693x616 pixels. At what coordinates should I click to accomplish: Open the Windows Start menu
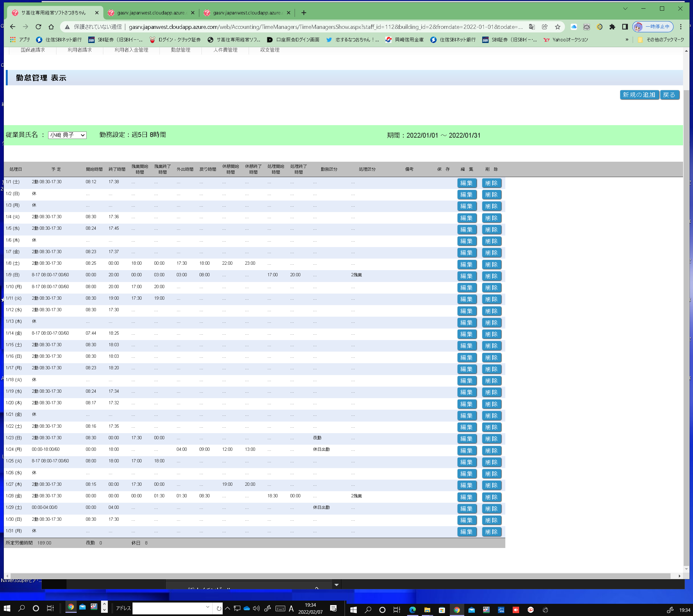(7, 608)
